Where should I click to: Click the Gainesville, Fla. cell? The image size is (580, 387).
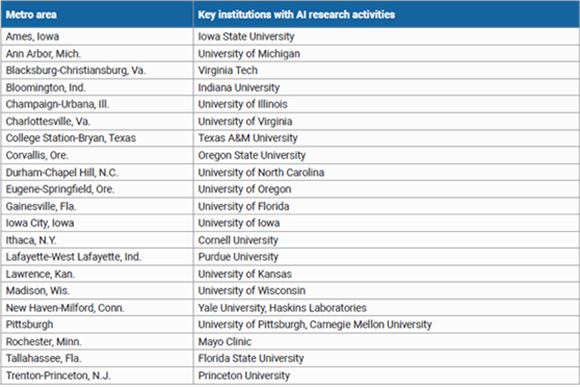click(97, 206)
